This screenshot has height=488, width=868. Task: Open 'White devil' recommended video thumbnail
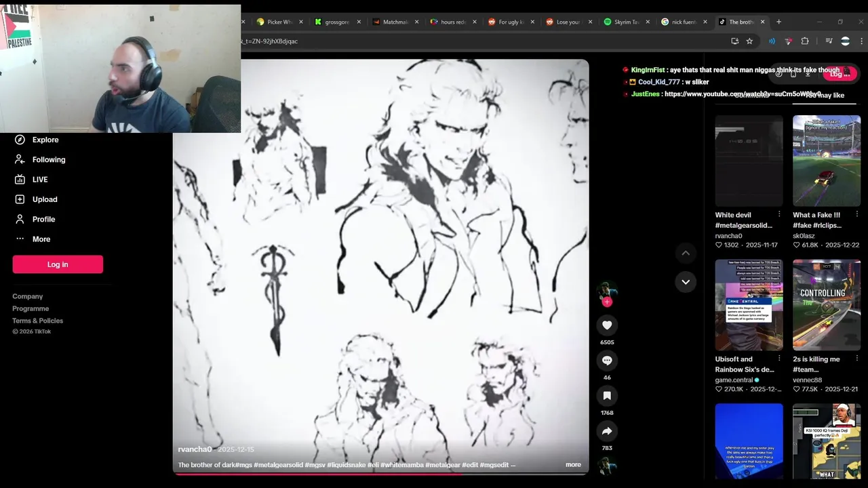point(749,161)
